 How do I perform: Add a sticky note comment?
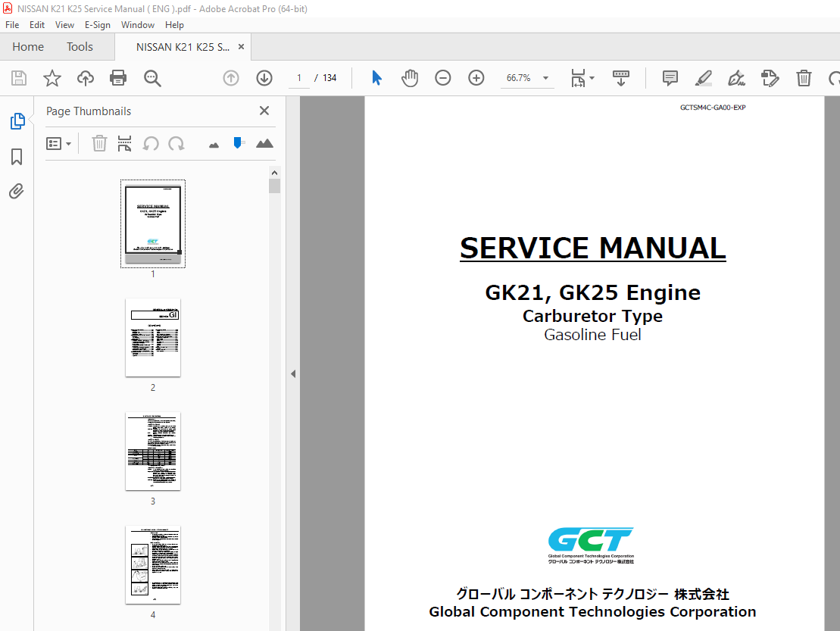point(670,78)
